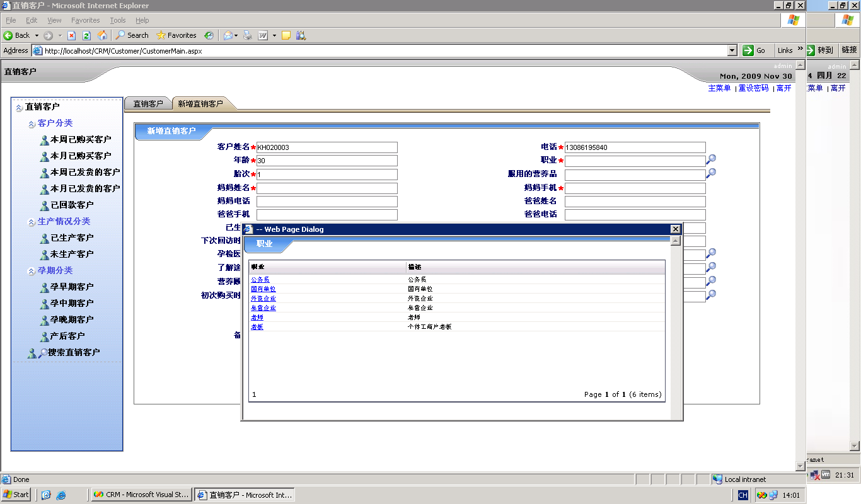Click the 妈妈姓名 input field
861x504 pixels.
(326, 188)
